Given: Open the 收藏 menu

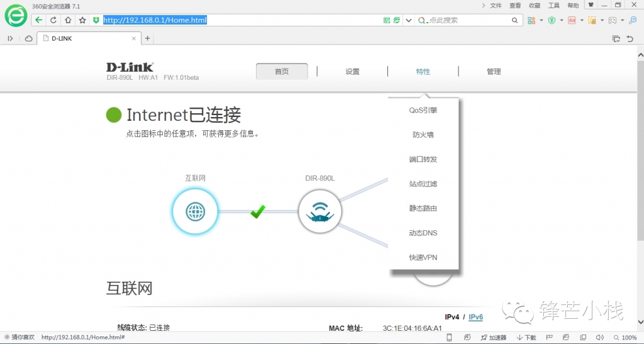Looking at the screenshot, I should coord(535,5).
